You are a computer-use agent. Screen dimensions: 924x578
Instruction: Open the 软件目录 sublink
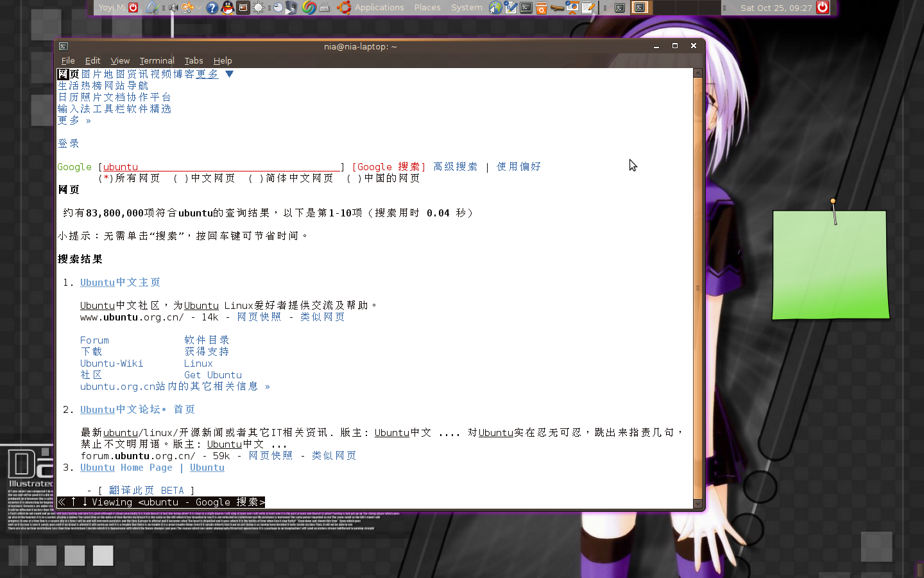(x=207, y=340)
